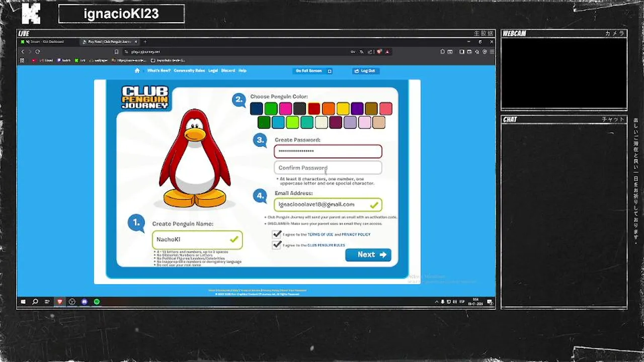Open the CLUB PENGUIN RULES link
This screenshot has width=644, height=362.
click(326, 245)
